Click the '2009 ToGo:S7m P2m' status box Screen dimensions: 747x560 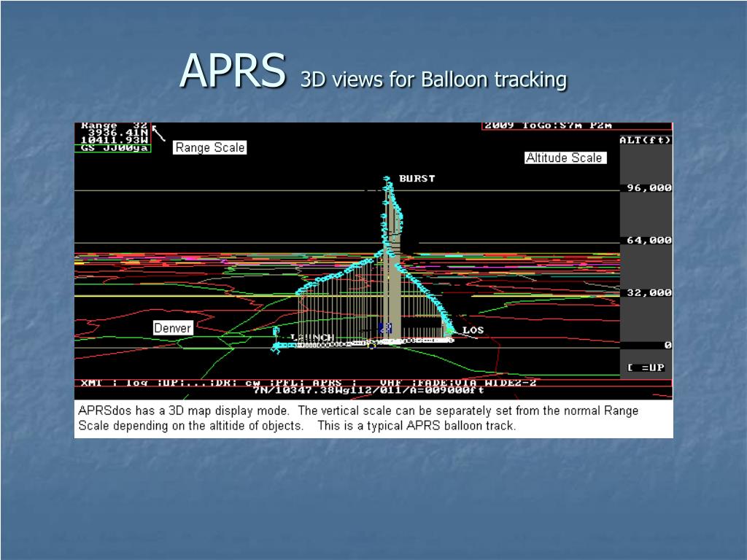click(x=577, y=125)
